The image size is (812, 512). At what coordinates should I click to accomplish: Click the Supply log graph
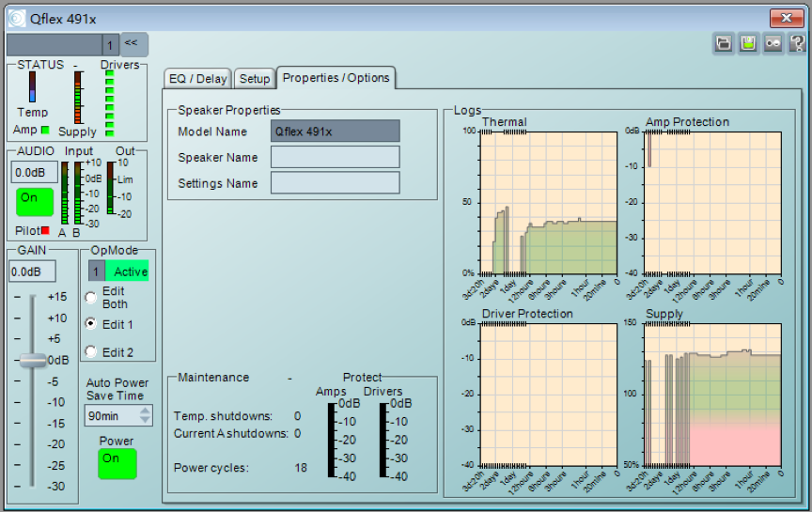coord(712,395)
